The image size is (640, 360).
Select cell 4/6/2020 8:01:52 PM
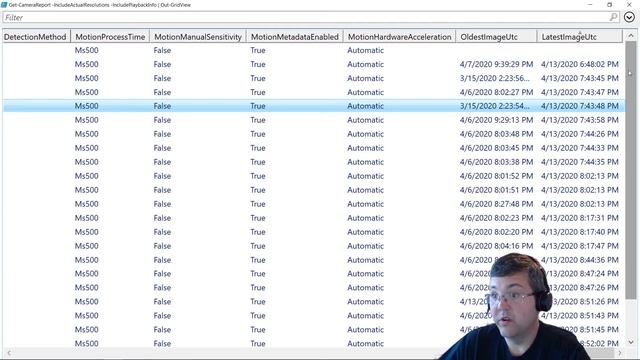tap(496, 176)
